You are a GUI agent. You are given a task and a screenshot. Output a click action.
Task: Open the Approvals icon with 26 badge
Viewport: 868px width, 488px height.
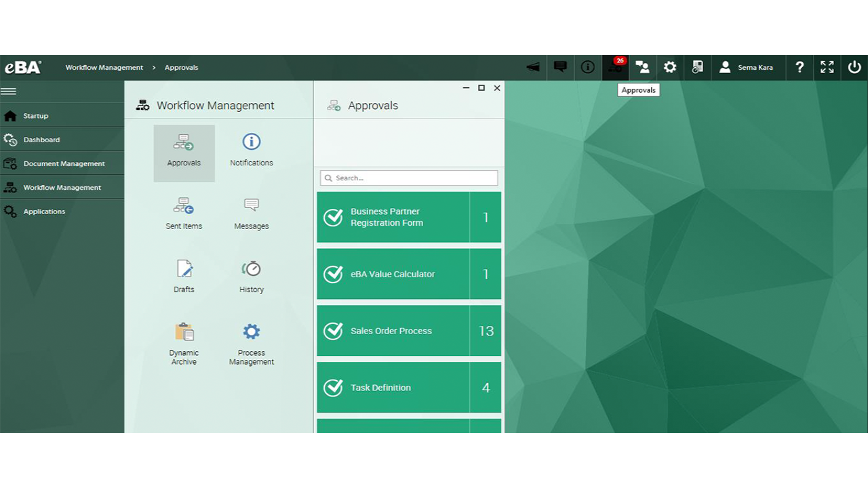616,67
